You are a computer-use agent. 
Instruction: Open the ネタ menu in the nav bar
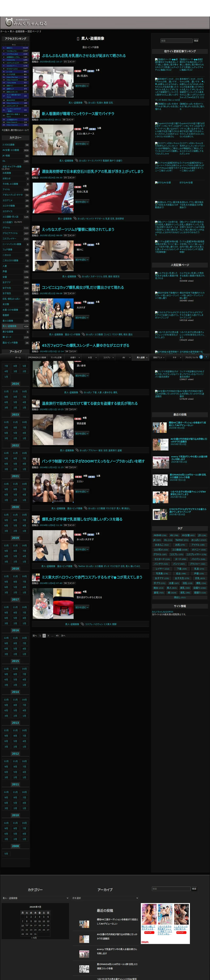point(175,357)
